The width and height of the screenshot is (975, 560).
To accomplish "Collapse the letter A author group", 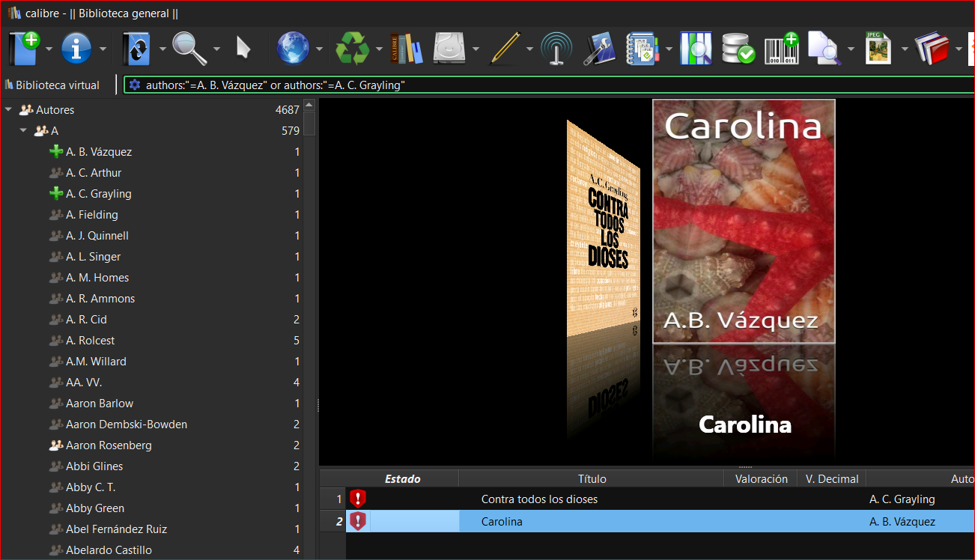I will [23, 131].
